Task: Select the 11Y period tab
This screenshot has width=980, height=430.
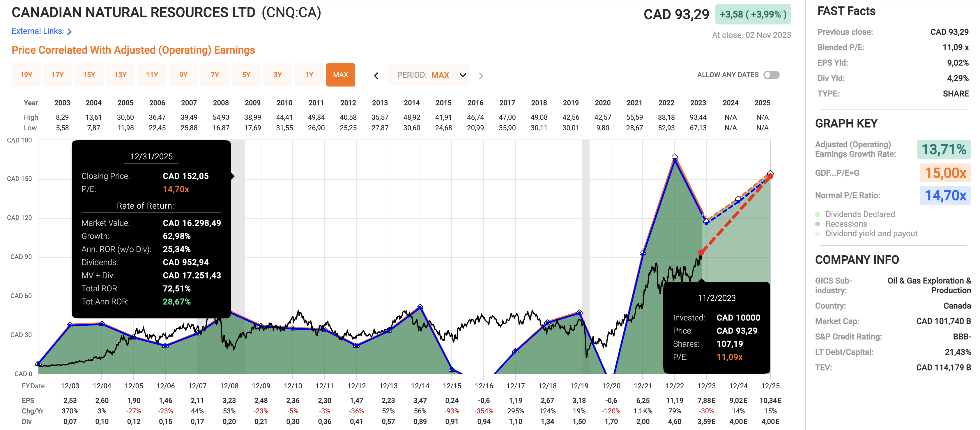Action: (152, 75)
